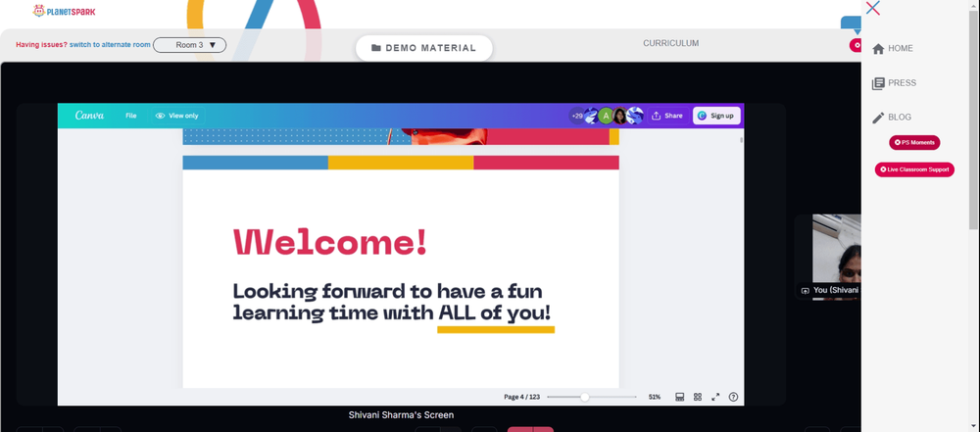Click the PlanetSpark logo
Screen dimensions: 980x432
[x=65, y=11]
